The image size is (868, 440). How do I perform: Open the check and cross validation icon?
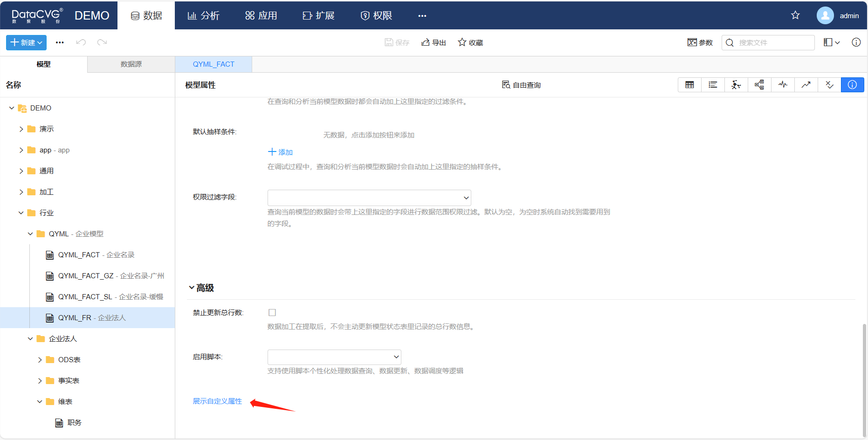[x=829, y=85]
